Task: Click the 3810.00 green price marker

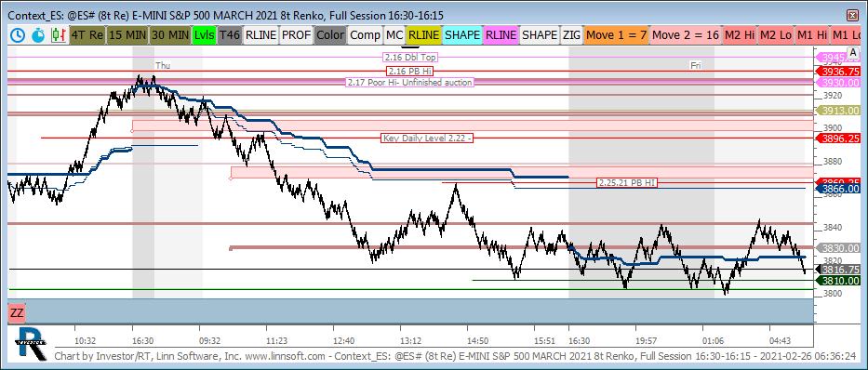Action: (x=839, y=281)
